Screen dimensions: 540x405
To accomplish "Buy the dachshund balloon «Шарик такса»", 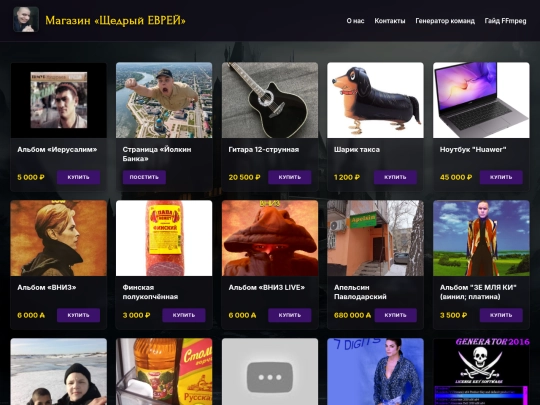I will (395, 177).
